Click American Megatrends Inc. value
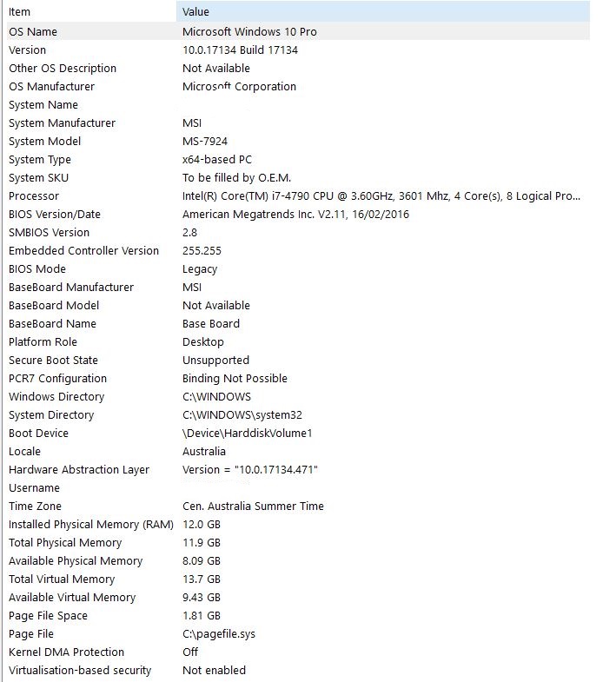This screenshot has width=616, height=682. (x=295, y=215)
